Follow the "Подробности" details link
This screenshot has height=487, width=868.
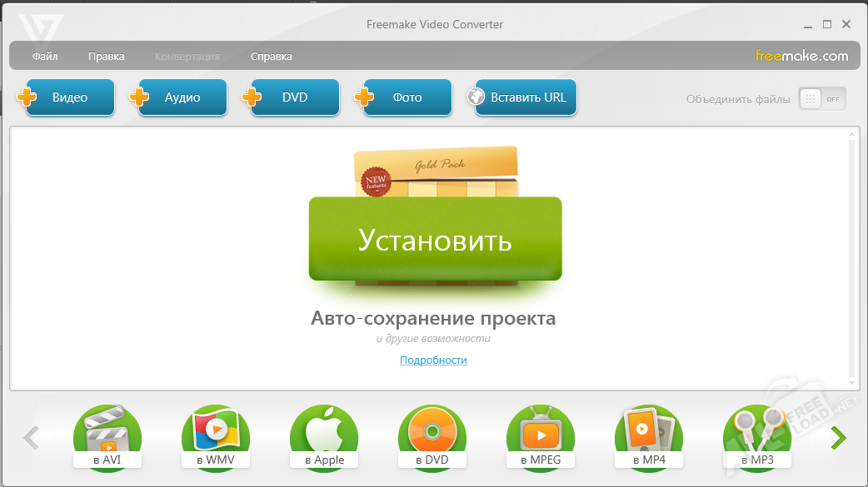coord(433,360)
